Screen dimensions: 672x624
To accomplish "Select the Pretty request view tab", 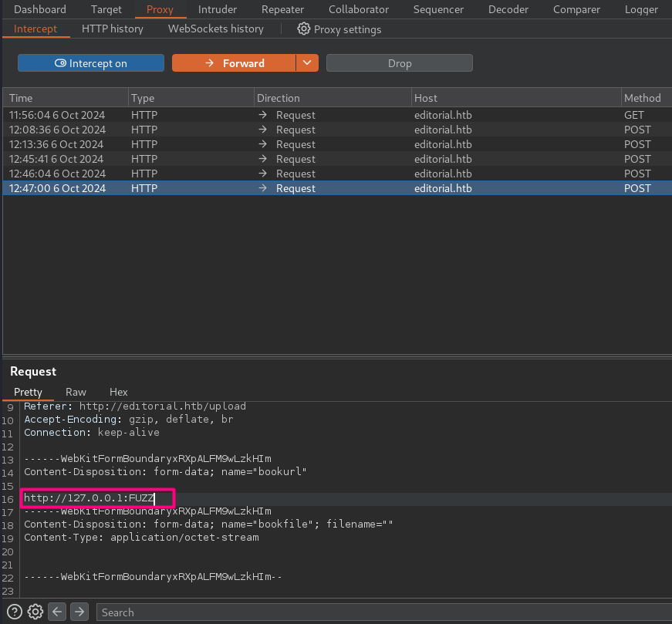I will [28, 392].
